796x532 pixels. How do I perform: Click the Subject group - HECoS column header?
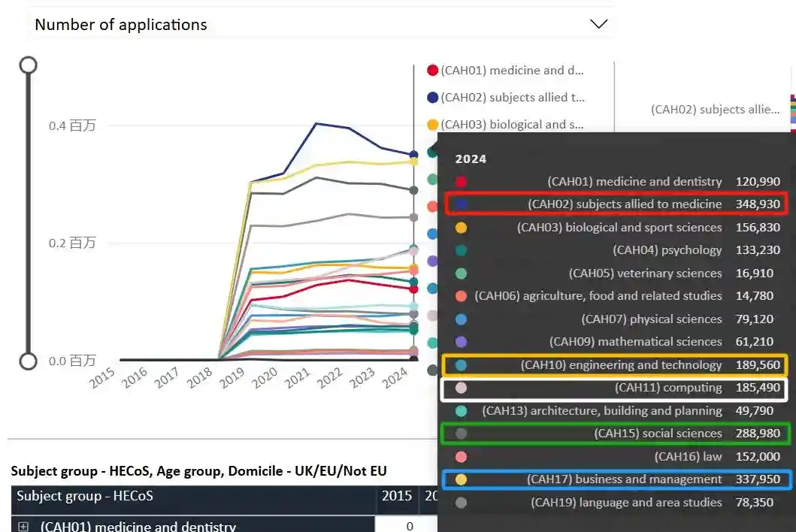click(192, 496)
